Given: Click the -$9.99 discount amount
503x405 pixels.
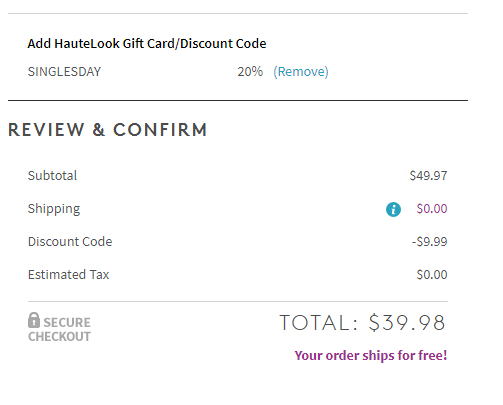Looking at the screenshot, I should click(x=429, y=242).
